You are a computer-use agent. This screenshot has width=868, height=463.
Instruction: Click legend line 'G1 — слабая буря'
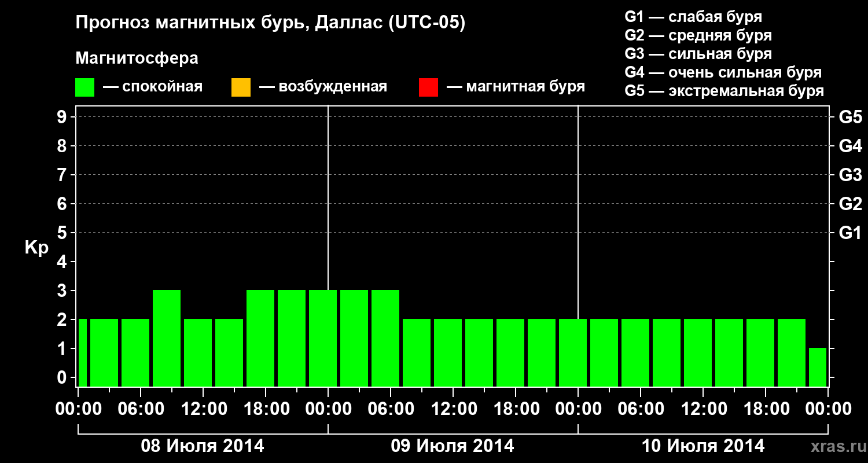click(x=693, y=17)
